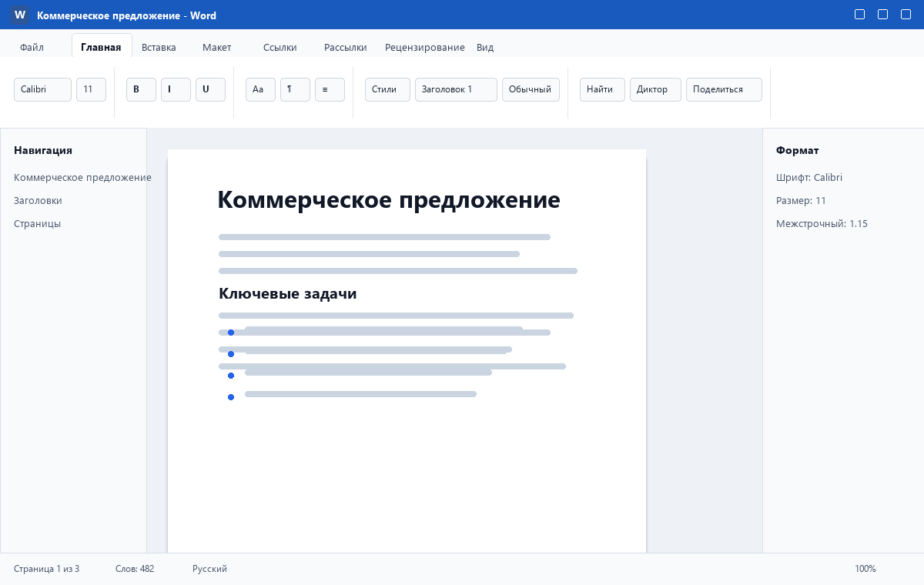Click Страница 1 из 3 in status bar
Viewport: 924px width, 585px height.
coord(46,569)
